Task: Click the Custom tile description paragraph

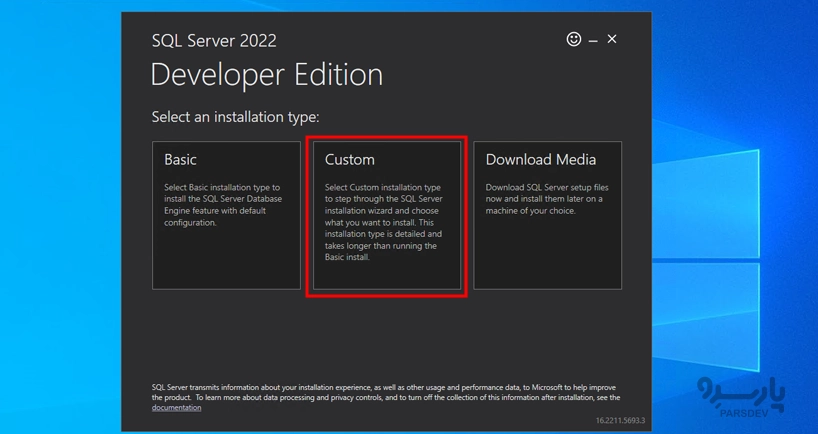Action: [383, 222]
